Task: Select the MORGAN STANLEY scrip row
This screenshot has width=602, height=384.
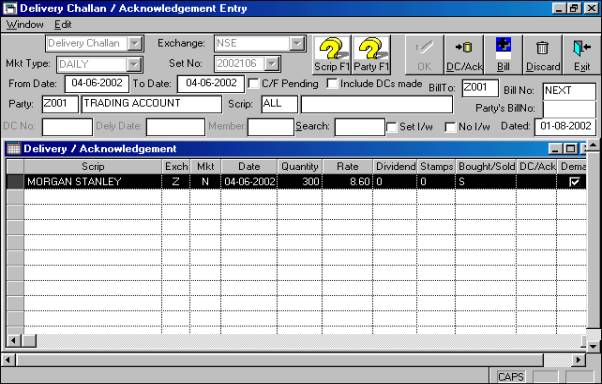Action: (296, 182)
